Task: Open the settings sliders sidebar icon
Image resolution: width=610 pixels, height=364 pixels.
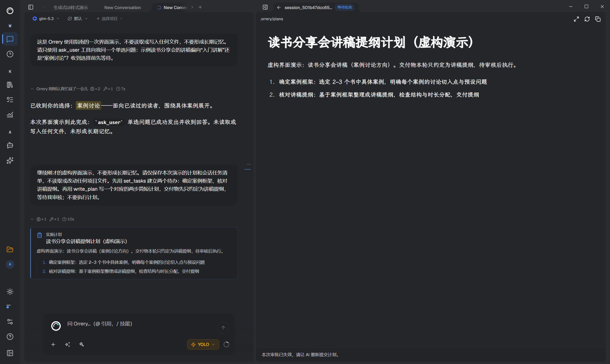Action: [x=10, y=322]
